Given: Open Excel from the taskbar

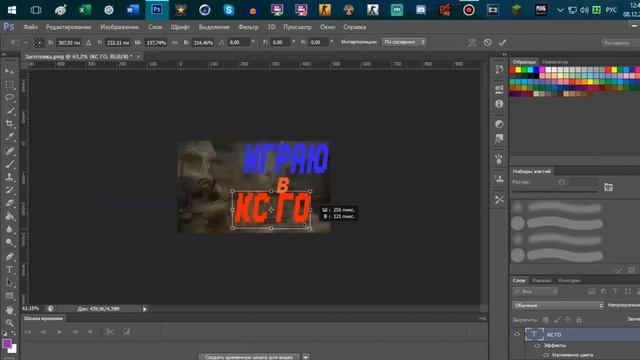Looking at the screenshot, I should 84,10.
